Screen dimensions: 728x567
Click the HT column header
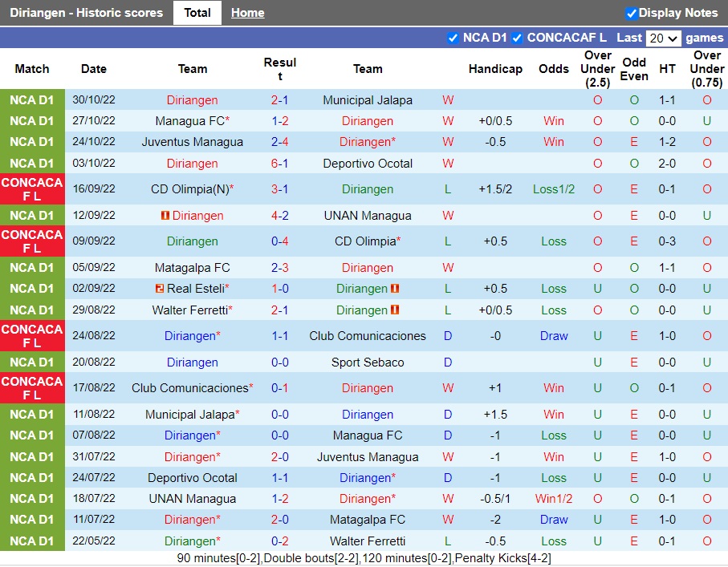coord(667,69)
